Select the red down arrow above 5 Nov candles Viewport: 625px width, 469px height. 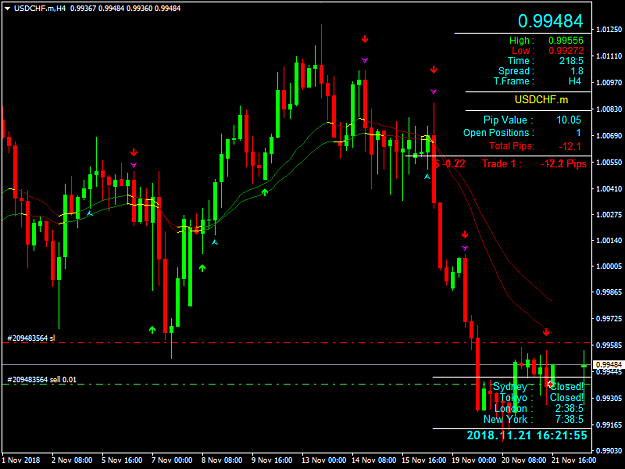click(x=134, y=153)
